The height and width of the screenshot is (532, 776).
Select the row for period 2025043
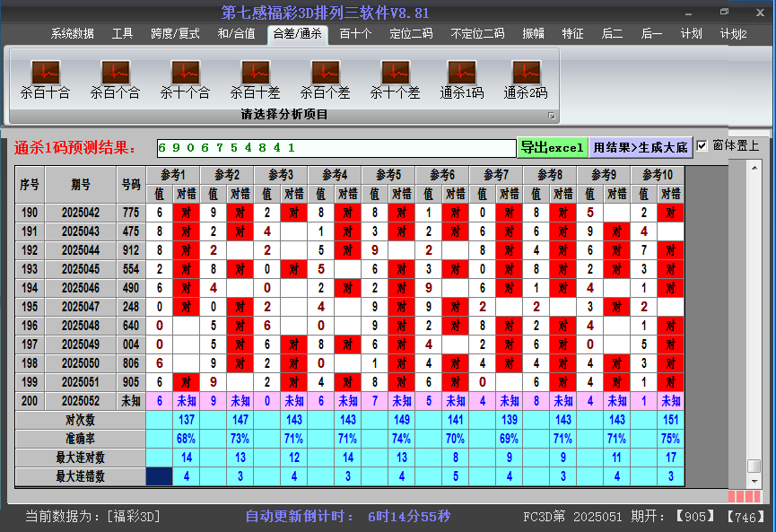coord(349,231)
